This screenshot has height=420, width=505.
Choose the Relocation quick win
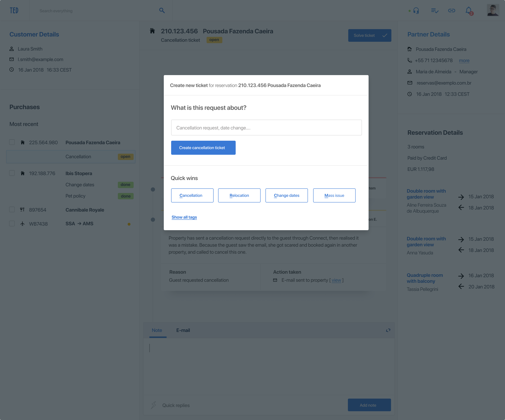239,195
